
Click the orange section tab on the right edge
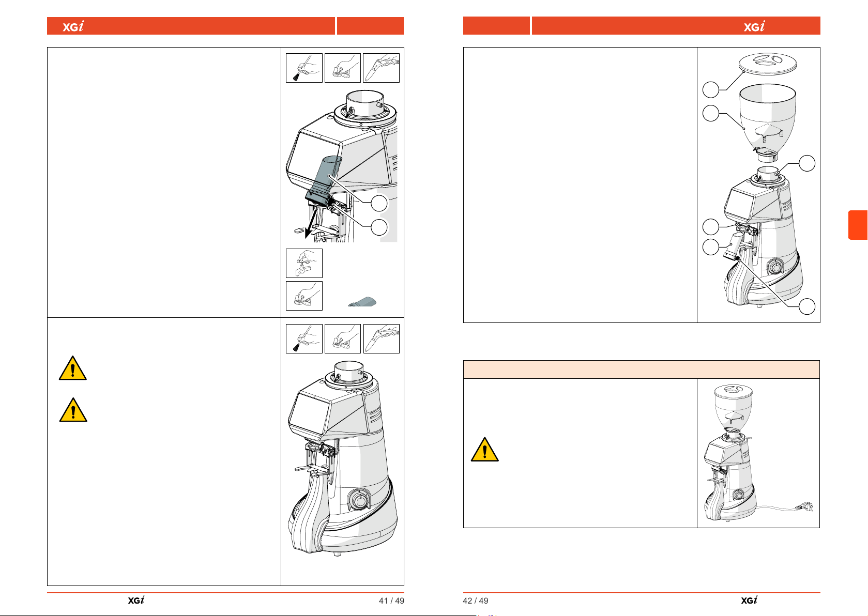tap(858, 225)
